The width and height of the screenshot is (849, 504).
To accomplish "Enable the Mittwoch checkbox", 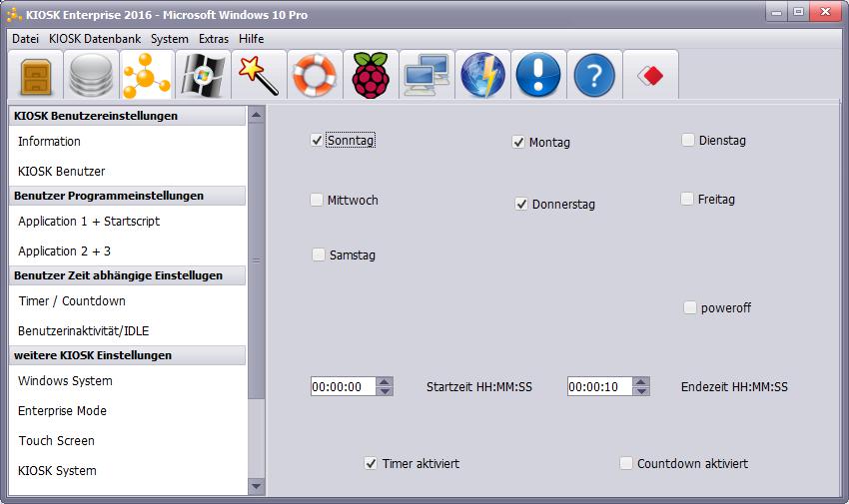I will click(x=317, y=200).
